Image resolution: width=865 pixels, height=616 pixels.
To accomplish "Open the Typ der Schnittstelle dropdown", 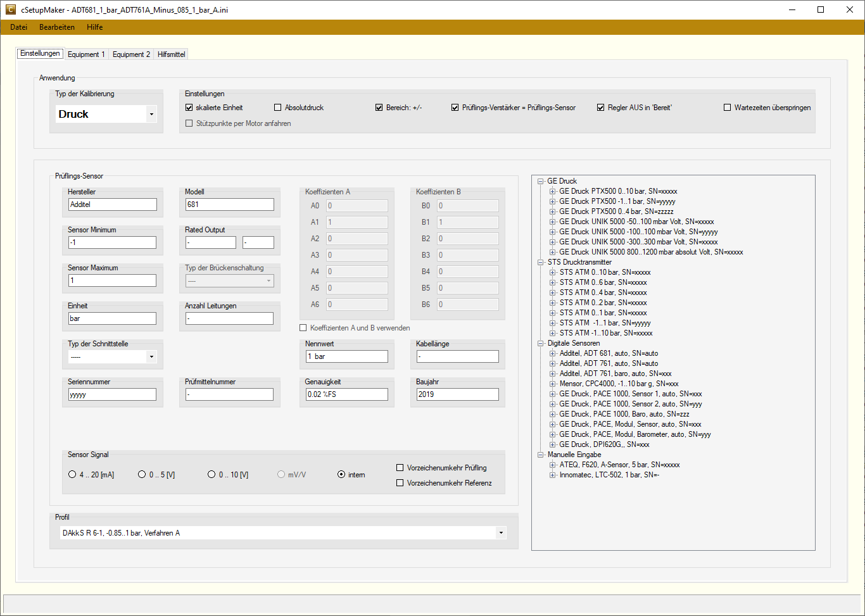I will tap(150, 356).
